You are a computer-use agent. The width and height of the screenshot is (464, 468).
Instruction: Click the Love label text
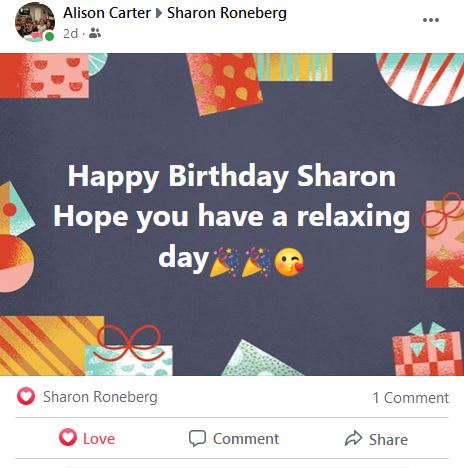tap(99, 439)
